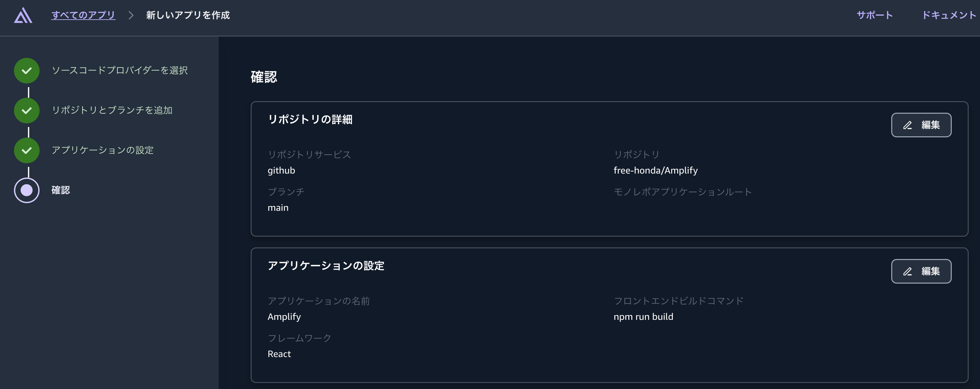This screenshot has width=980, height=389.
Task: Click the Amplify logo in the top navigation
Action: point(24,16)
